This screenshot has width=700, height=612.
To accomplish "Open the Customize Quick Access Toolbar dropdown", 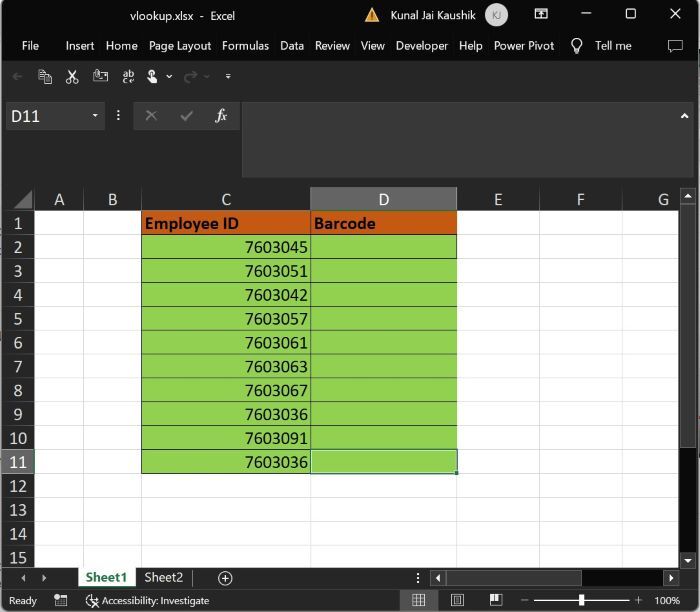I will (x=228, y=76).
